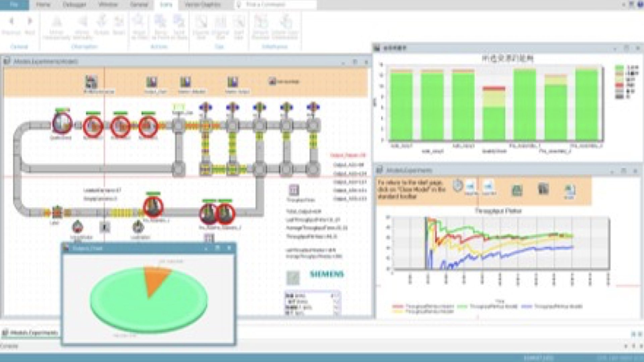Expand the last dropdown in the small list box
644x362 pixels.
(x=336, y=313)
